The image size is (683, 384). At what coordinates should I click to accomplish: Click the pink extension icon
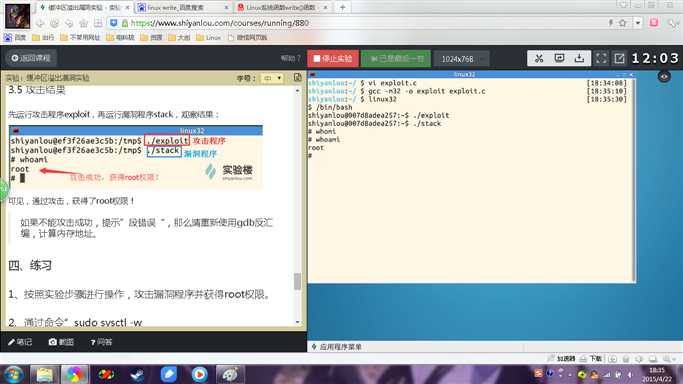(x=653, y=23)
